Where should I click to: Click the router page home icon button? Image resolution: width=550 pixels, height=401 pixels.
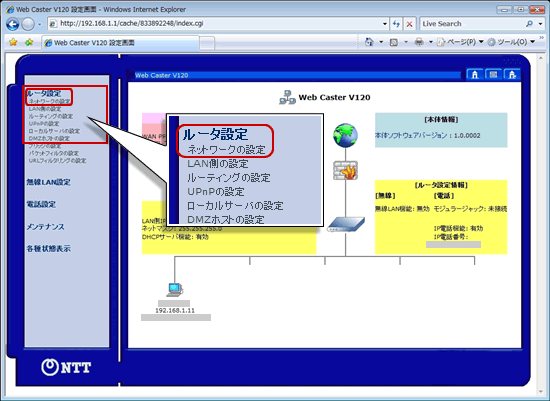[x=475, y=74]
